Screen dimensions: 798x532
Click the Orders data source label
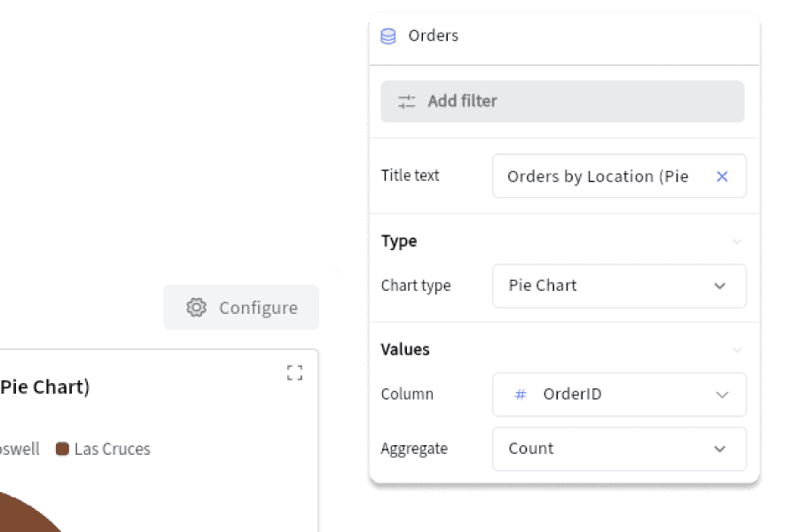click(x=433, y=35)
